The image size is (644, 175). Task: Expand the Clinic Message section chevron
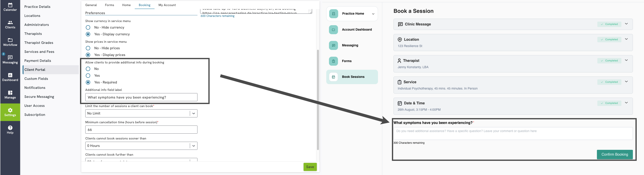(626, 24)
